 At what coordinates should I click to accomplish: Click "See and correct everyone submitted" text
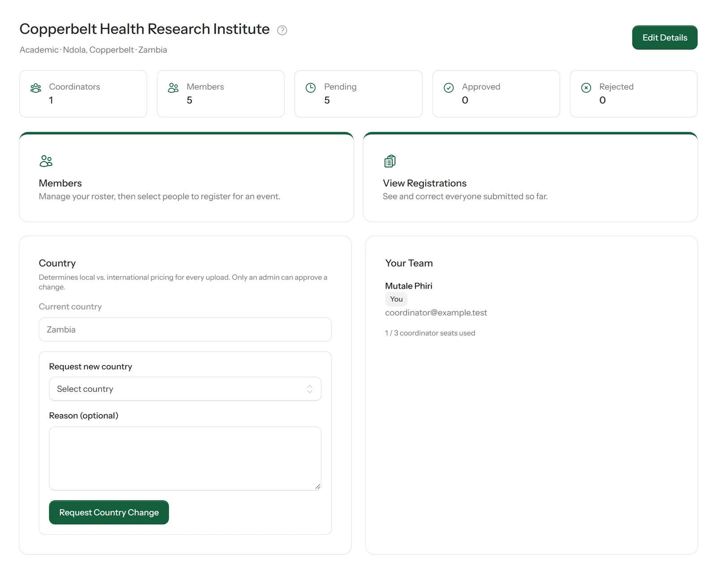465,196
